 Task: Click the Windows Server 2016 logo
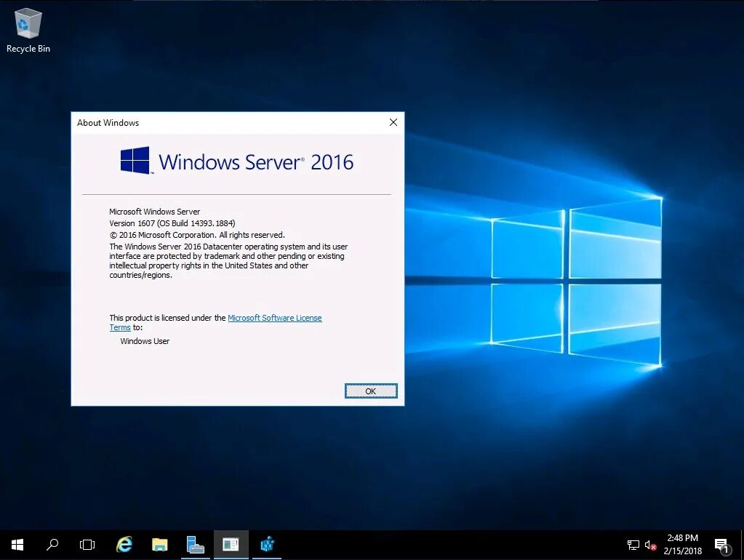point(237,161)
